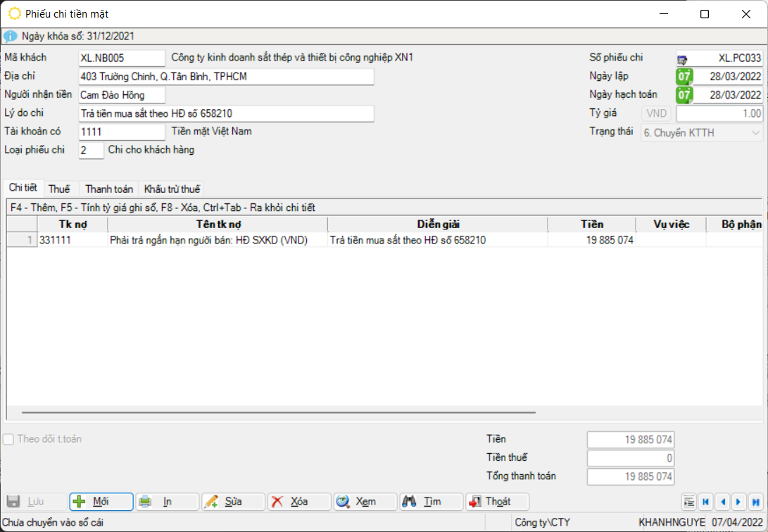This screenshot has width=768, height=532.
Task: Click the calendar icon beside Ngày lập
Action: (684, 77)
